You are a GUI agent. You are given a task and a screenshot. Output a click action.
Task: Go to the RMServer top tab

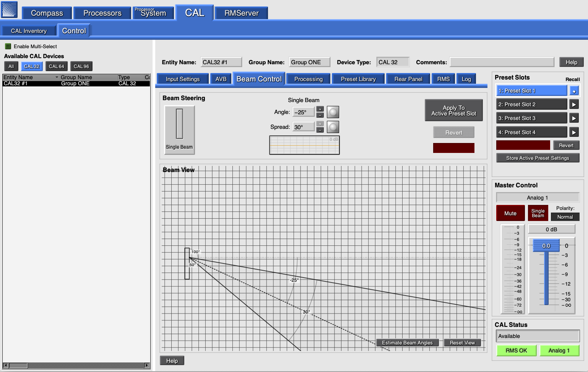point(241,13)
